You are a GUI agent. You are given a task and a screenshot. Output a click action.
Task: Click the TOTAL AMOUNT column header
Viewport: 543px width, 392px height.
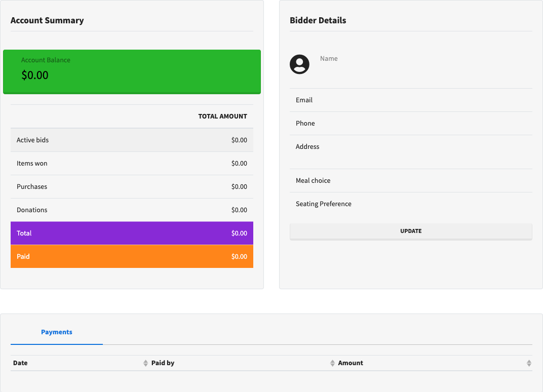[222, 116]
